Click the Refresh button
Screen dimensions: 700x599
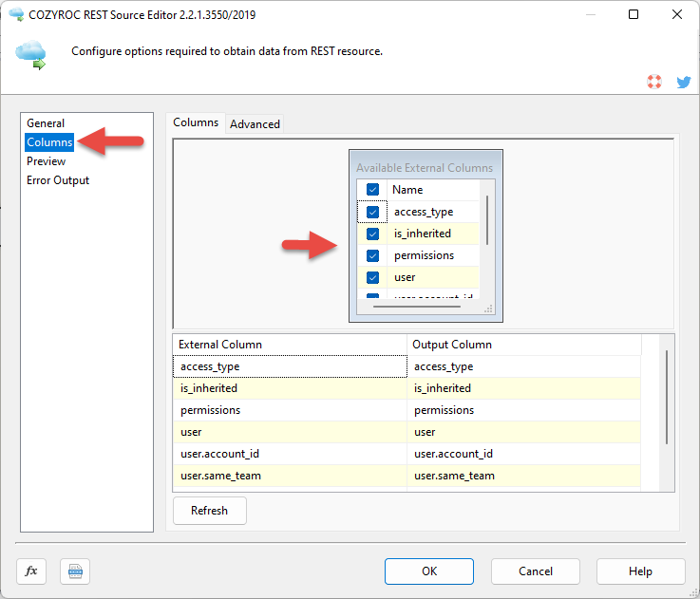pyautogui.click(x=209, y=511)
